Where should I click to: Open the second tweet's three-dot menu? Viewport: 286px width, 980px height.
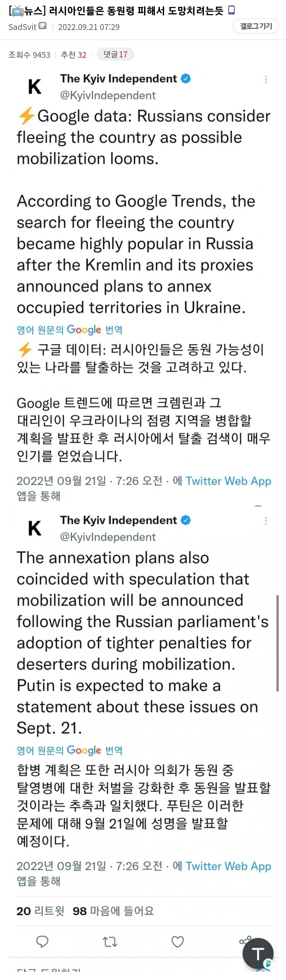click(266, 521)
